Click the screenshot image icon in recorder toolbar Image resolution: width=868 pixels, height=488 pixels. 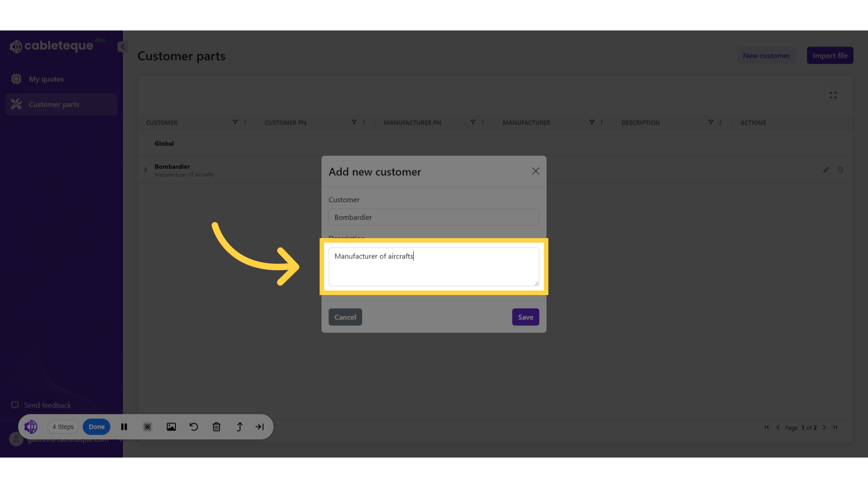171,427
